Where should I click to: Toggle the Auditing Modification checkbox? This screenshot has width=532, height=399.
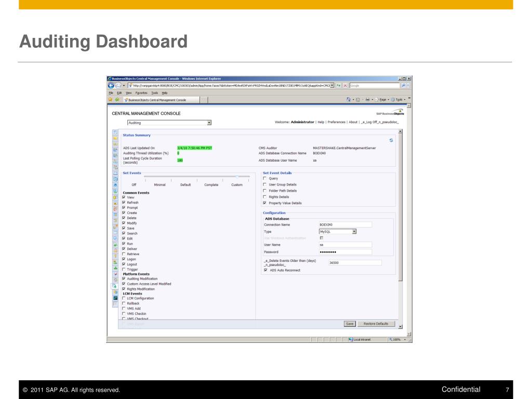click(124, 278)
